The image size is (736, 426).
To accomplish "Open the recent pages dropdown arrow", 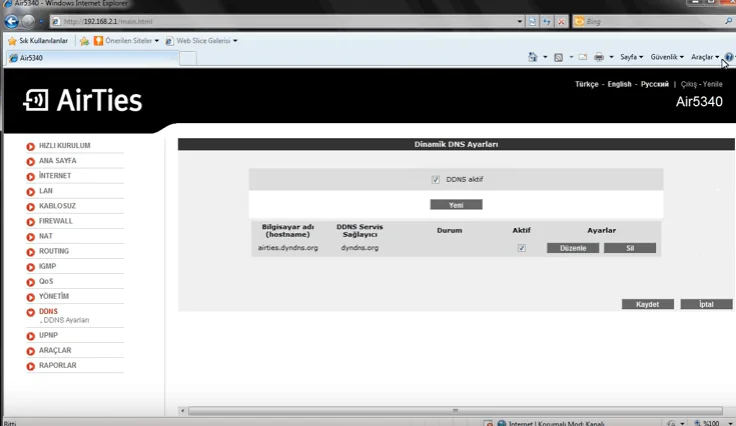I will (x=41, y=22).
